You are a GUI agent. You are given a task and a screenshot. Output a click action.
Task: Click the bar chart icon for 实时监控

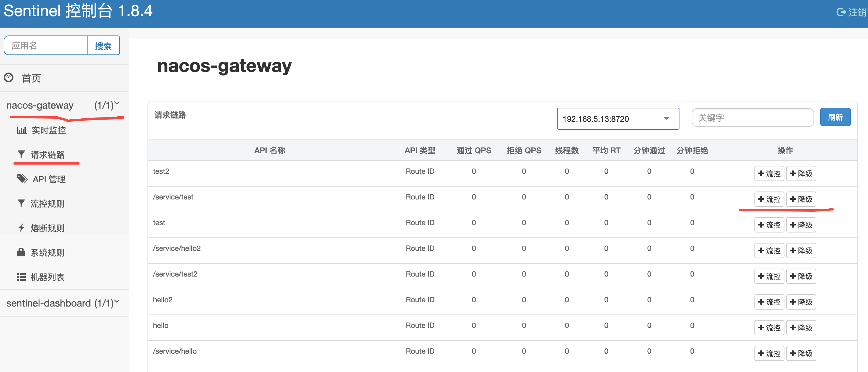coord(21,130)
